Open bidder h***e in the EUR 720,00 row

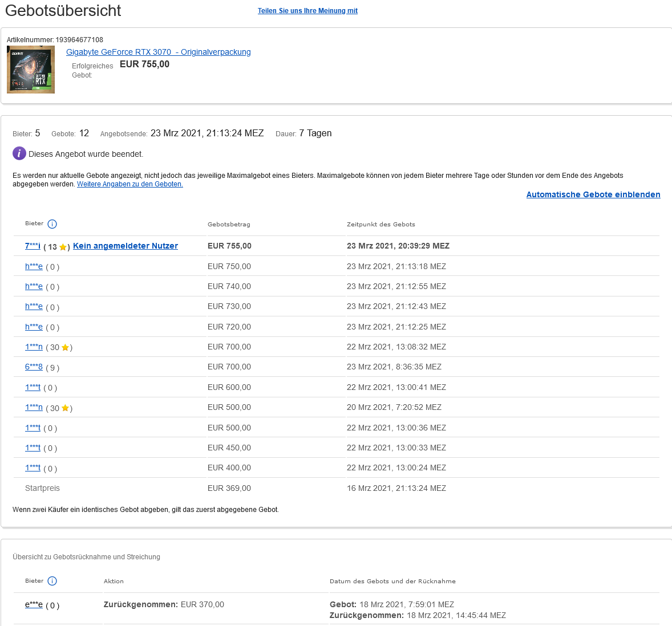coord(34,327)
